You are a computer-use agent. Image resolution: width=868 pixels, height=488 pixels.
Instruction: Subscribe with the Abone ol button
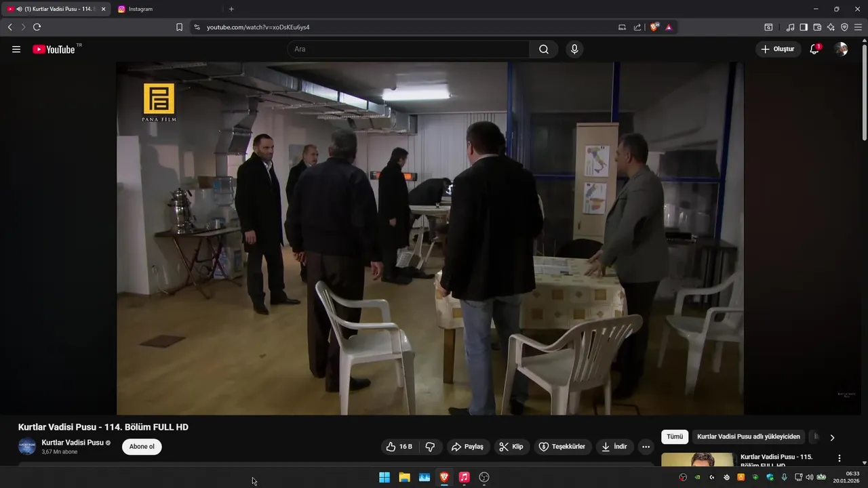tap(142, 447)
